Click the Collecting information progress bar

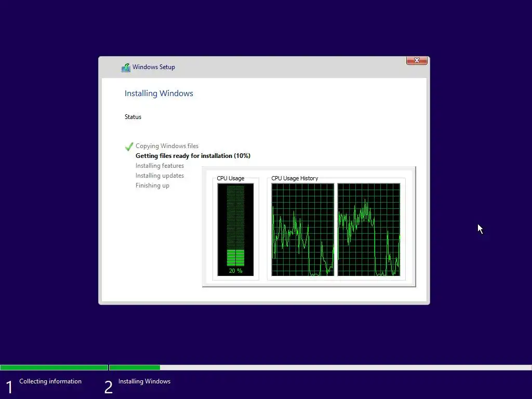54,367
